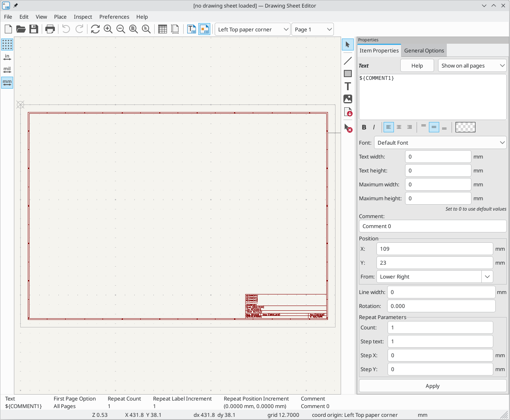The image size is (510, 420).
Task: Click the Comment input field
Action: (432, 226)
